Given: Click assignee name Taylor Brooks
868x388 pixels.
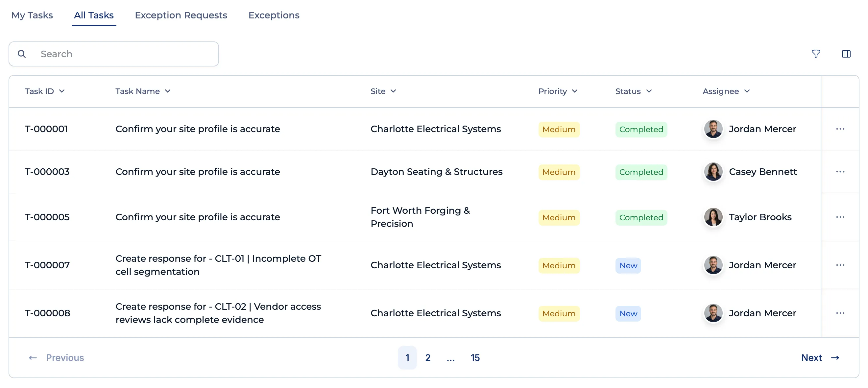Looking at the screenshot, I should pyautogui.click(x=760, y=217).
